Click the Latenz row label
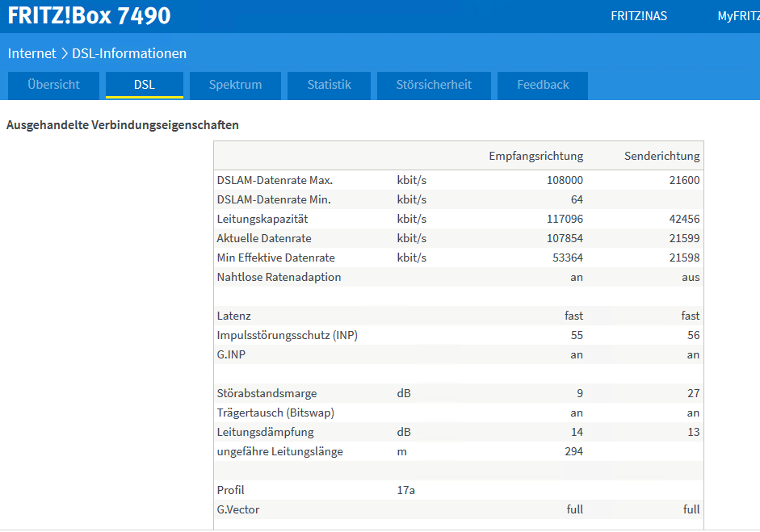Image resolution: width=760 pixels, height=532 pixels. click(233, 316)
